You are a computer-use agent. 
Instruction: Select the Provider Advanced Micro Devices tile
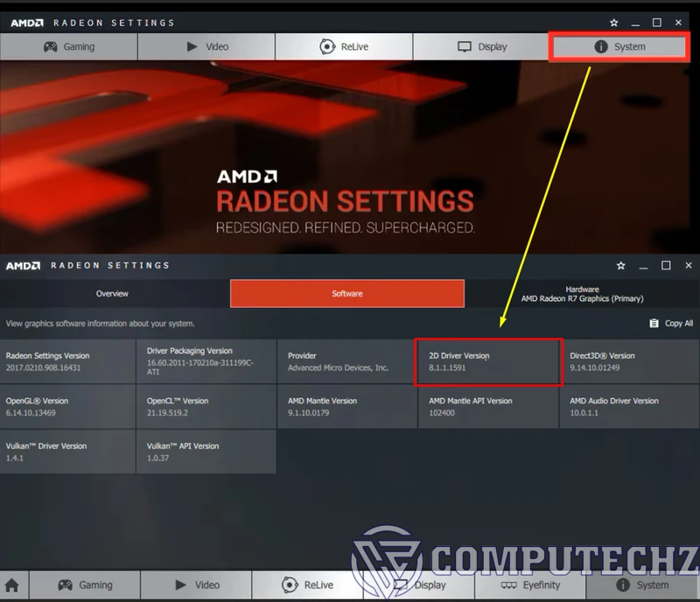347,361
